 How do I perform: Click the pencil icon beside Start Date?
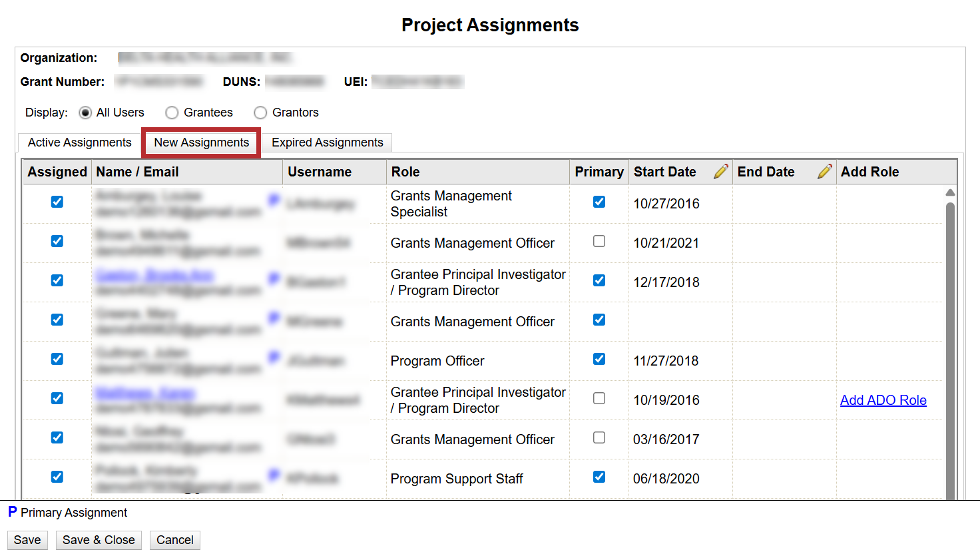[720, 172]
